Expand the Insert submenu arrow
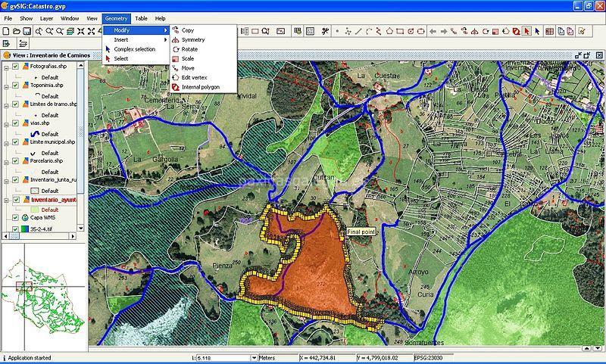The width and height of the screenshot is (606, 364). coord(165,40)
